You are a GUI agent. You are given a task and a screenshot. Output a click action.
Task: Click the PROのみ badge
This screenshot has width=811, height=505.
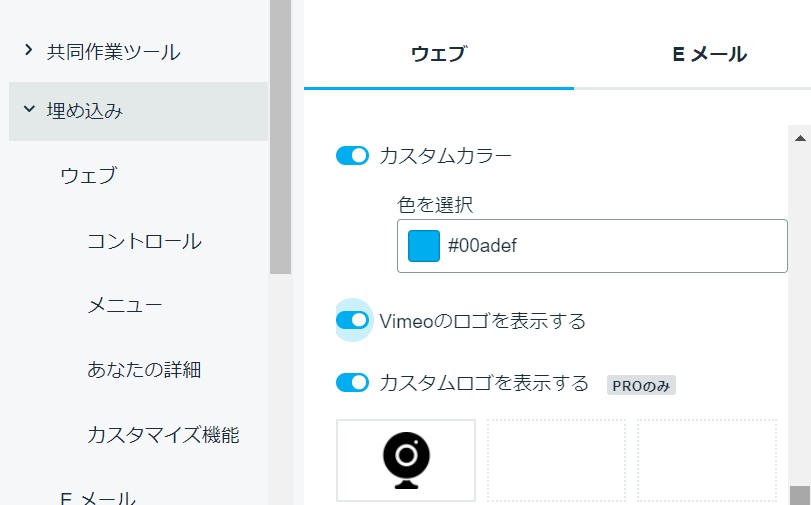641,385
